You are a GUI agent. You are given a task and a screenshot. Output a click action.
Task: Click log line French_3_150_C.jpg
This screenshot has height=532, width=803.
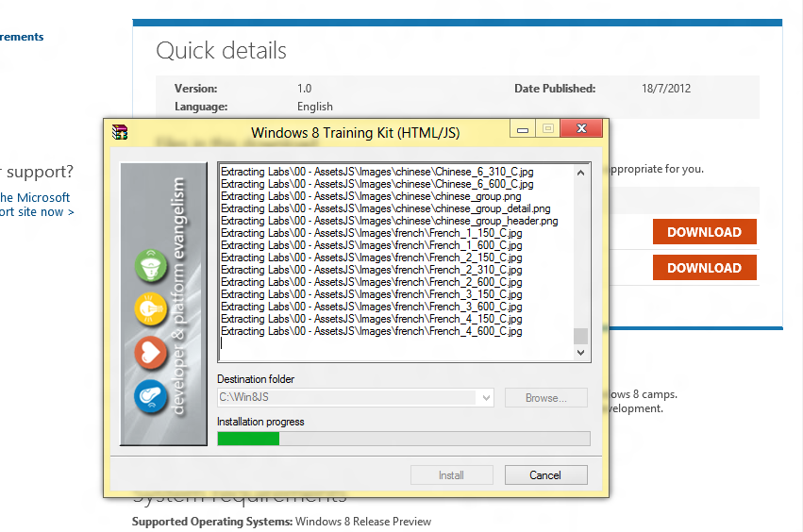tap(371, 294)
